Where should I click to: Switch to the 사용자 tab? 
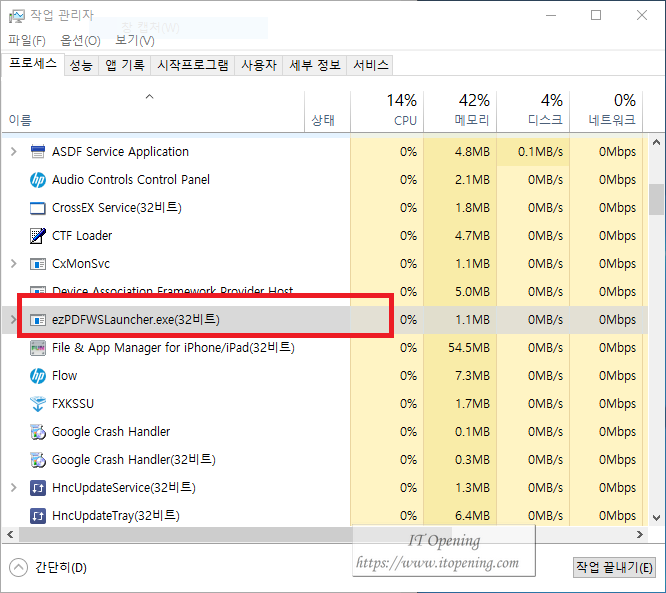[x=259, y=65]
